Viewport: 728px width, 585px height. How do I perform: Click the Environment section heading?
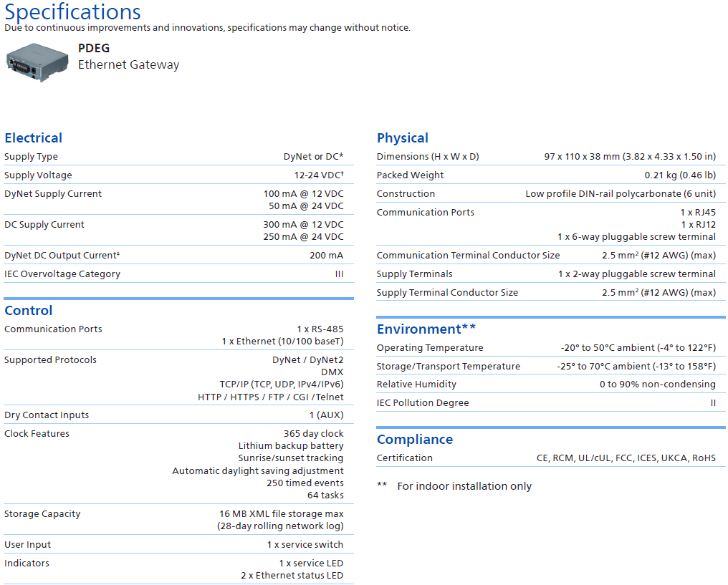[x=426, y=329]
